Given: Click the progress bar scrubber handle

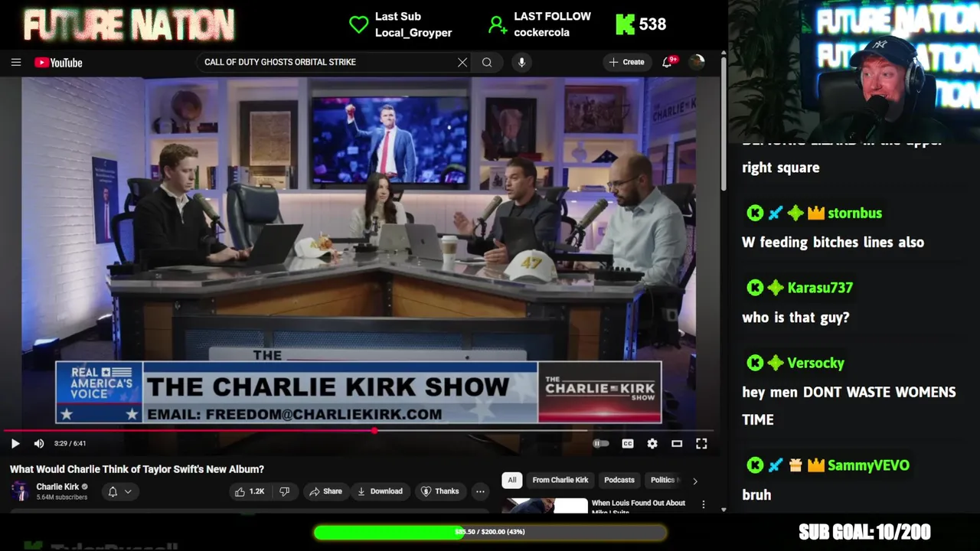Looking at the screenshot, I should pos(374,431).
